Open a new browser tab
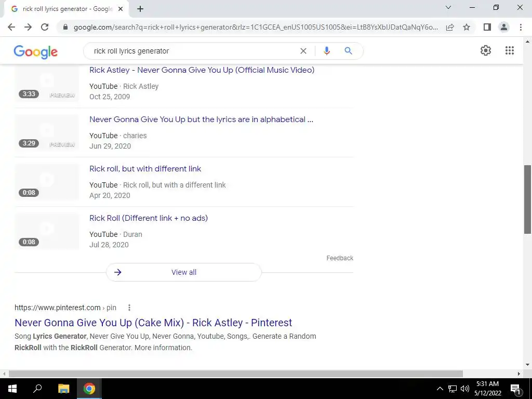Image resolution: width=532 pixels, height=399 pixels. 140,9
